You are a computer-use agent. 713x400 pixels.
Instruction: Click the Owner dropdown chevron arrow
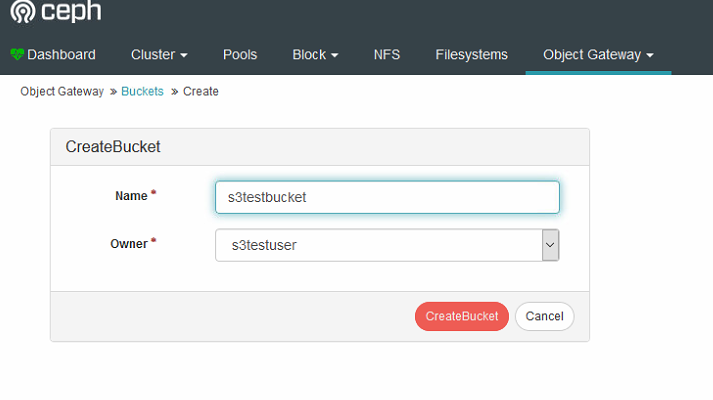(550, 245)
